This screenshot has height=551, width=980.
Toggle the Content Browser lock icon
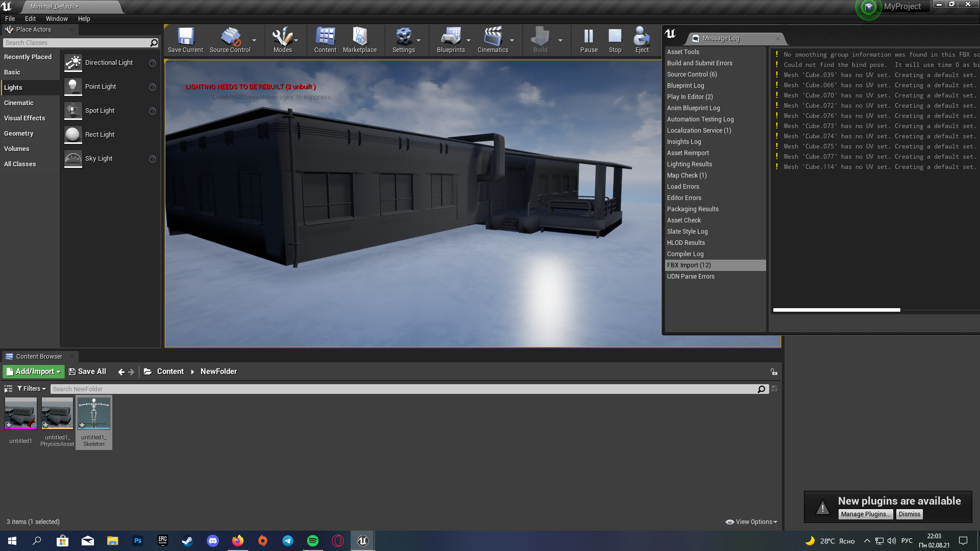pos(774,372)
